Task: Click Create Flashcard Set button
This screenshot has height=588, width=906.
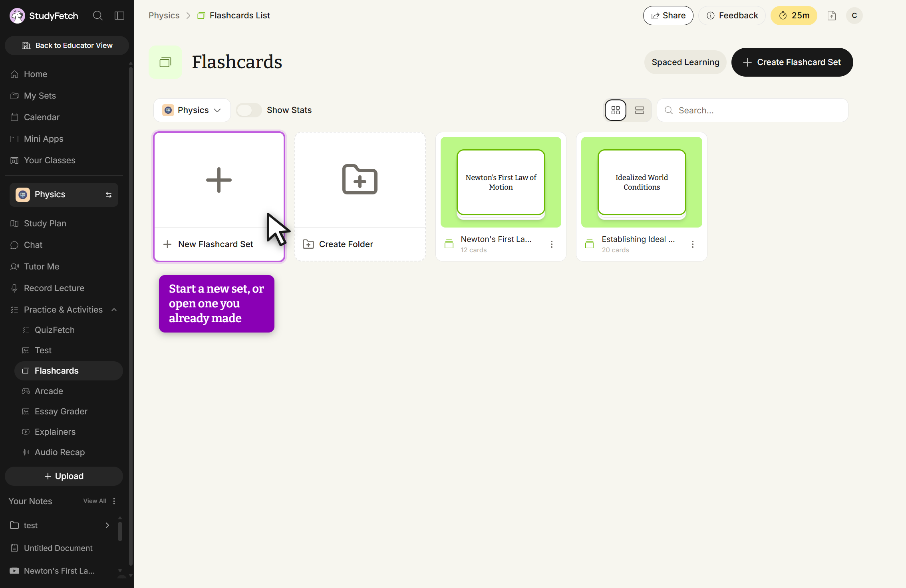Action: click(x=792, y=62)
